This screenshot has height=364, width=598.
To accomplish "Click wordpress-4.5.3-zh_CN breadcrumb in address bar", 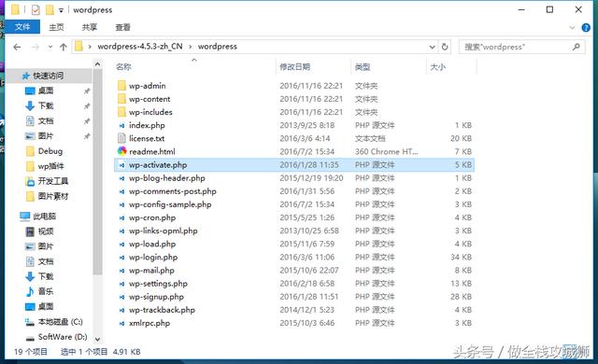I will point(140,47).
